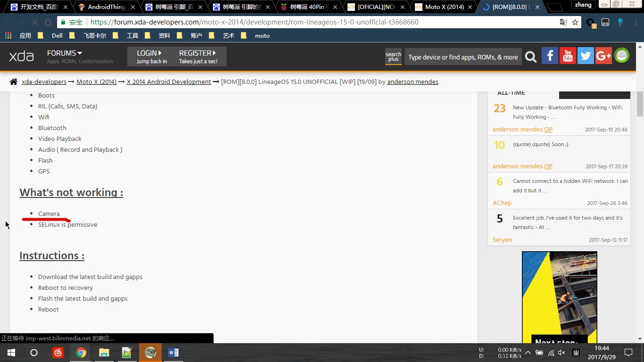Click the translate page icon in address bar
This screenshot has height=362, width=644.
point(563,22)
